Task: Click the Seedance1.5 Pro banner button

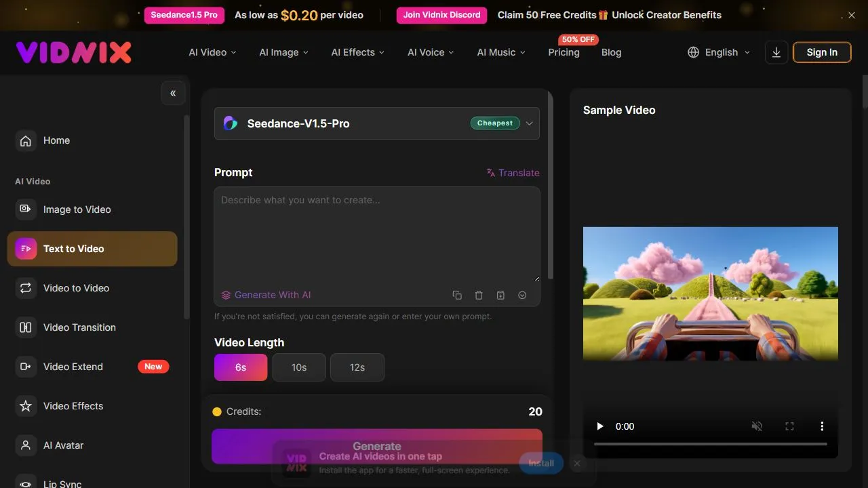Action: (x=184, y=15)
